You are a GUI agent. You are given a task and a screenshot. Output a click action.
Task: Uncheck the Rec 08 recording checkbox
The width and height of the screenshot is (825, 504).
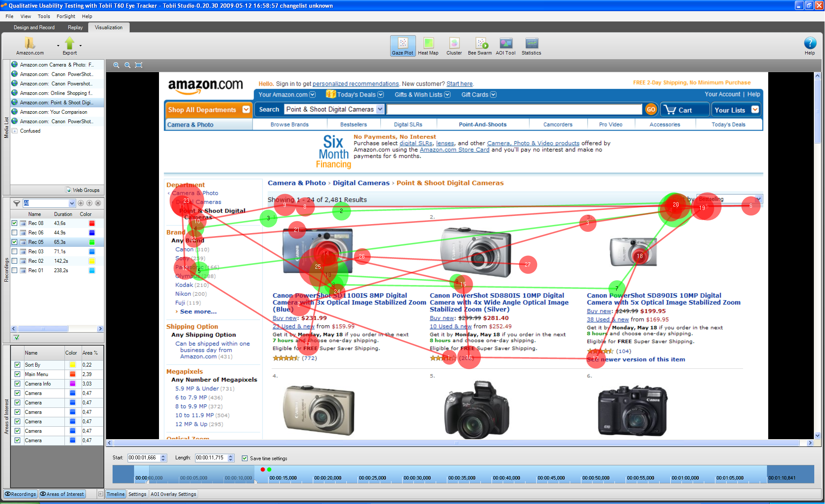(15, 223)
